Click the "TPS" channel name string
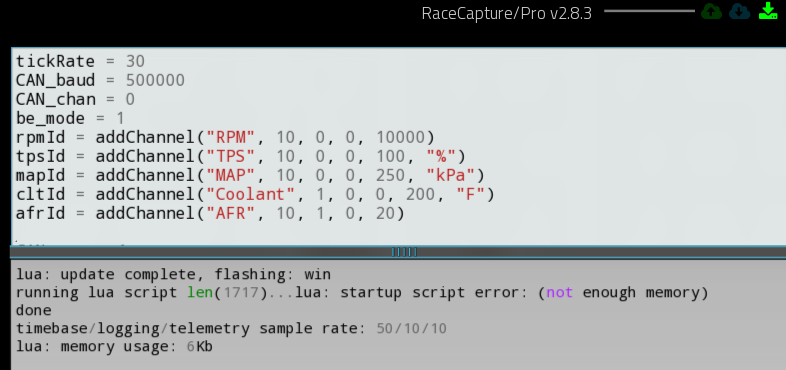Viewport: 786px width, 370px height. click(231, 156)
